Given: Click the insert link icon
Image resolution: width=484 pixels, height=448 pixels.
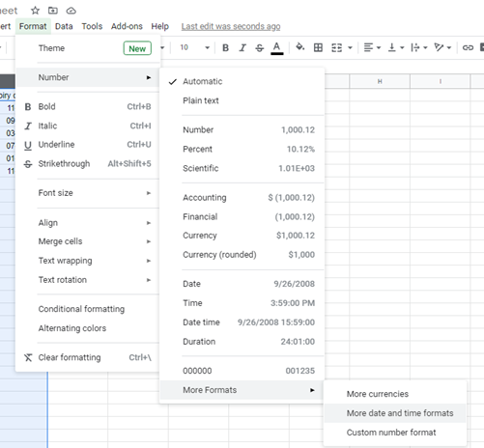Looking at the screenshot, I should point(468,47).
